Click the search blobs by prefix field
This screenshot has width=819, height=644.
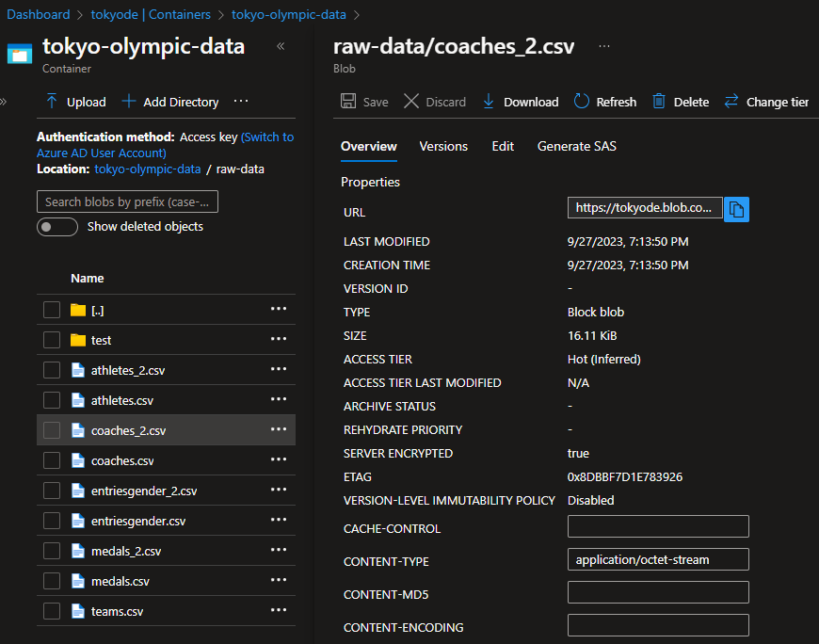tap(127, 201)
